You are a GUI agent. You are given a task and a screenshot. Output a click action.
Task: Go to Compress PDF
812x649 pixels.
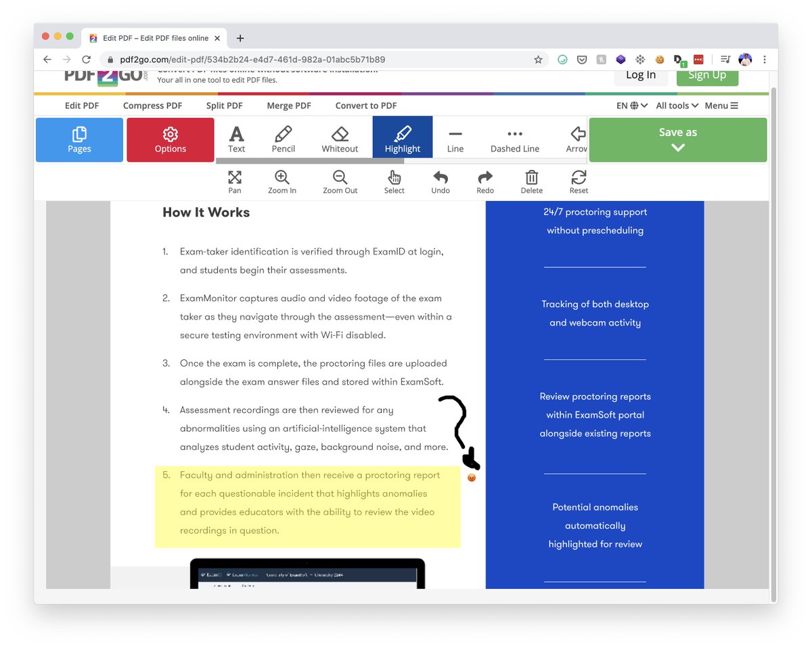pos(153,106)
